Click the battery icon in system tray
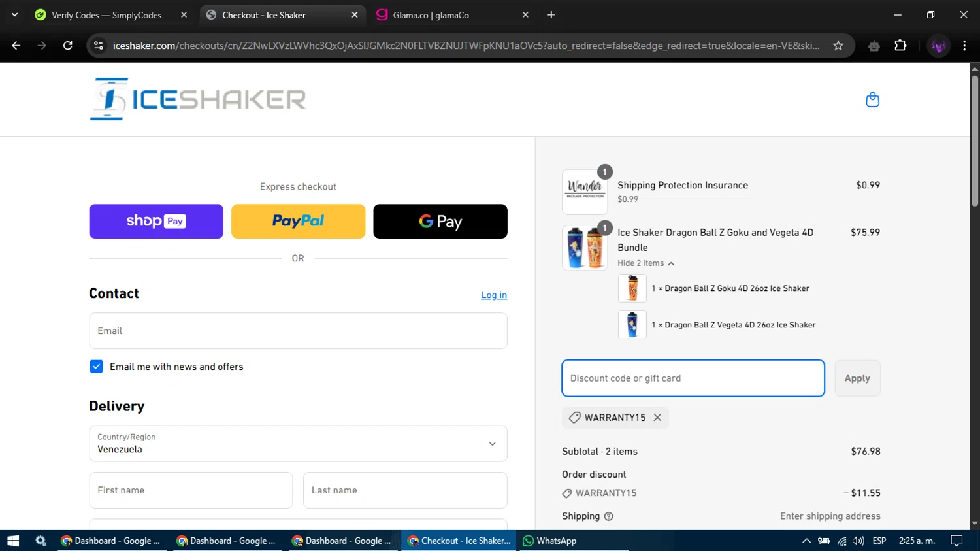 [824, 541]
